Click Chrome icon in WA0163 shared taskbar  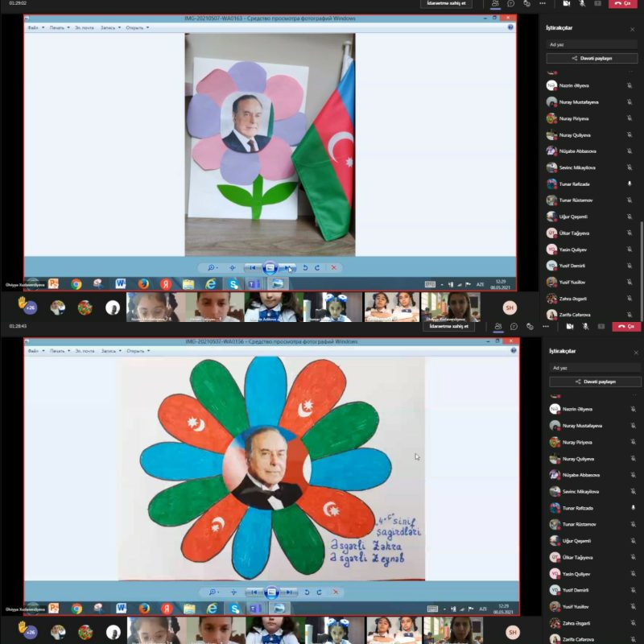(76, 284)
